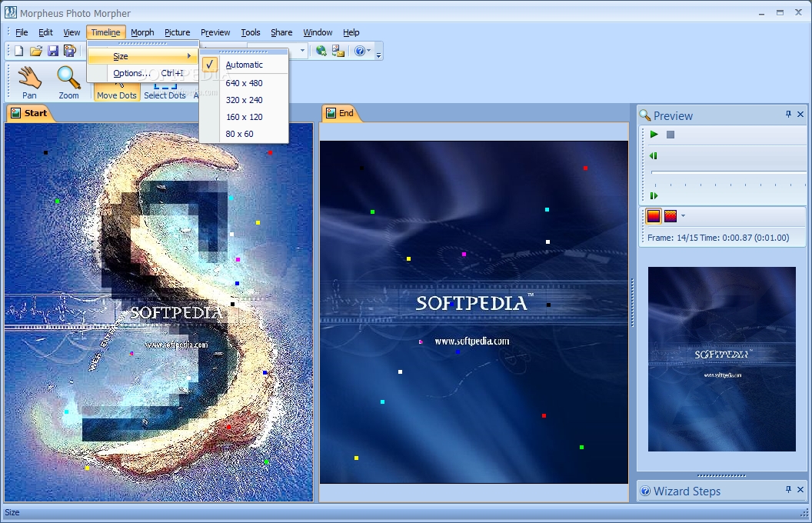Click the morph preview thumbnail image
Screen dimensions: 812x523
721,359
